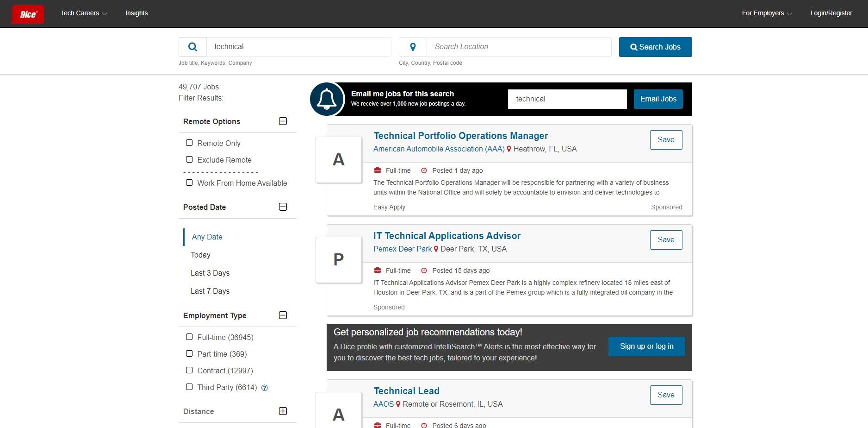Viewport: 868px width, 428px height.
Task: Click the Dice logo
Action: (x=27, y=14)
